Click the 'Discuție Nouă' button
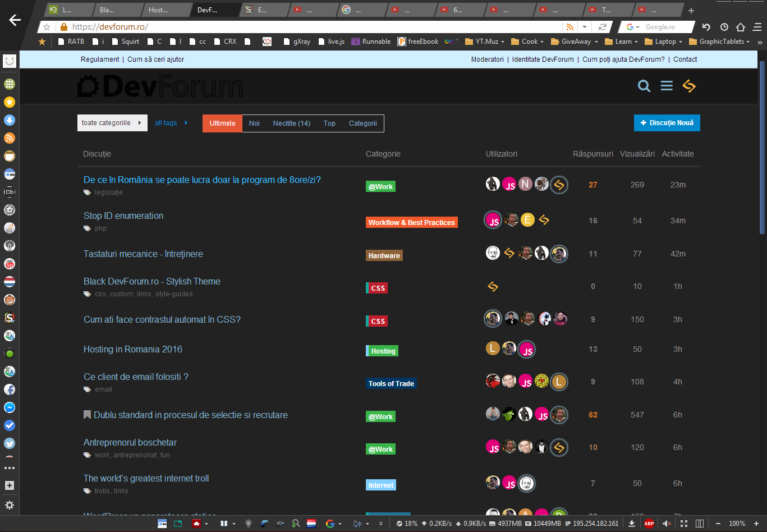Viewport: 767px width, 532px height. click(x=667, y=122)
